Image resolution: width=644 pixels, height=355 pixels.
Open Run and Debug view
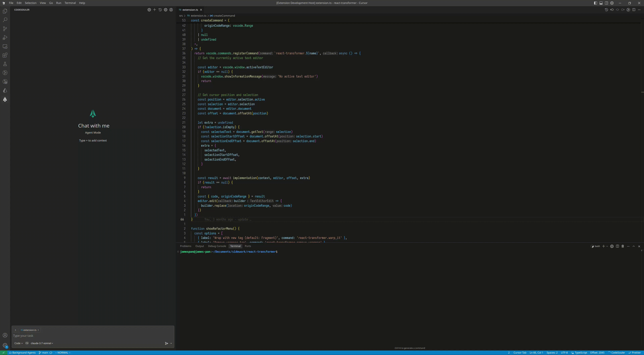[x=5, y=38]
